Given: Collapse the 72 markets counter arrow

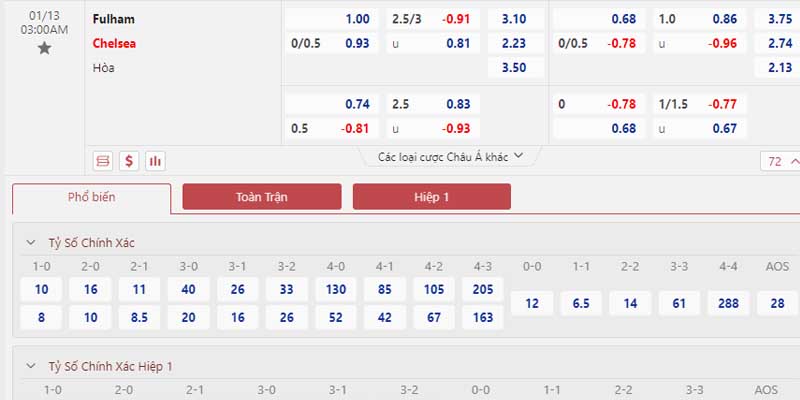Looking at the screenshot, I should [x=794, y=161].
